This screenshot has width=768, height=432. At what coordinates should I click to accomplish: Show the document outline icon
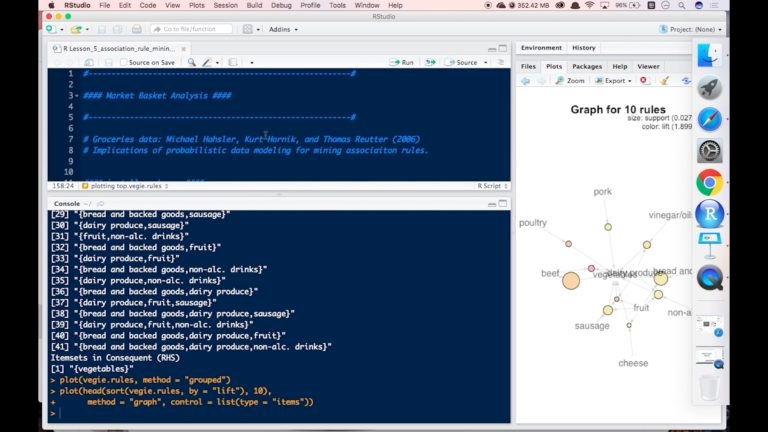(x=501, y=62)
